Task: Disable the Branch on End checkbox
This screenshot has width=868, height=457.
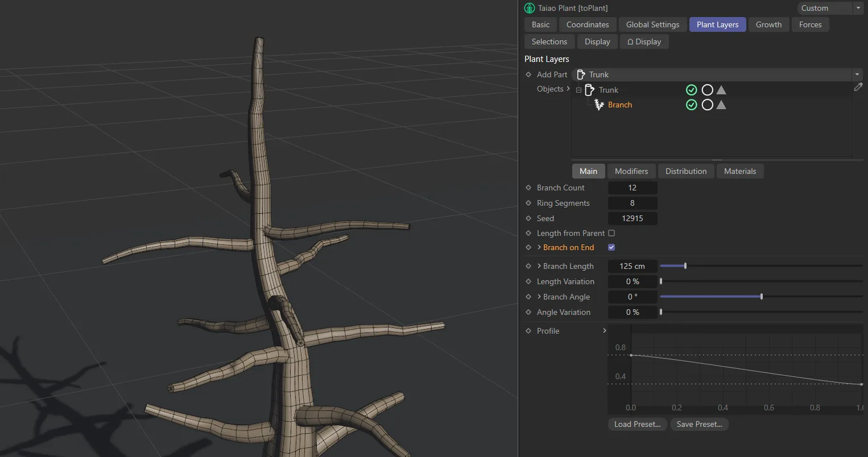Action: (611, 247)
